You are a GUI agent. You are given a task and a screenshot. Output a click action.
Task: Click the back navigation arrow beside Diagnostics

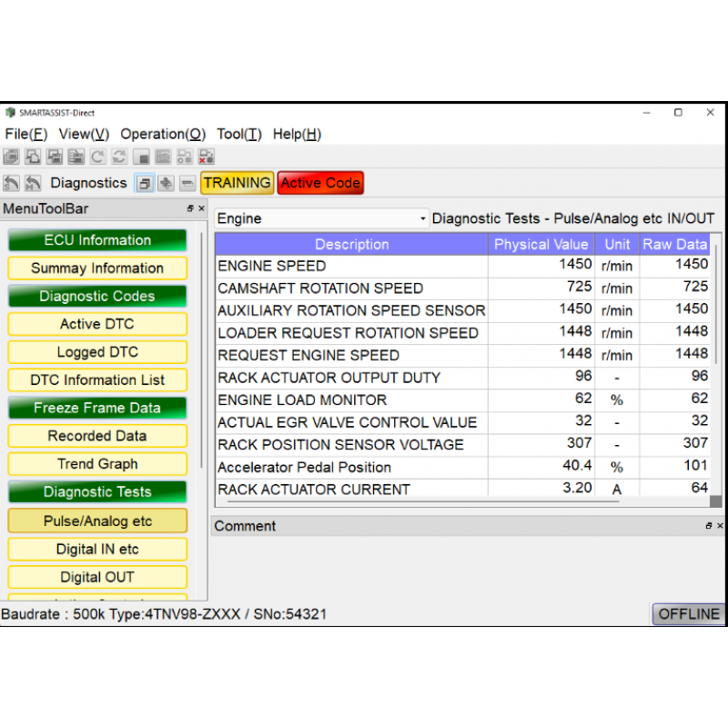12,183
